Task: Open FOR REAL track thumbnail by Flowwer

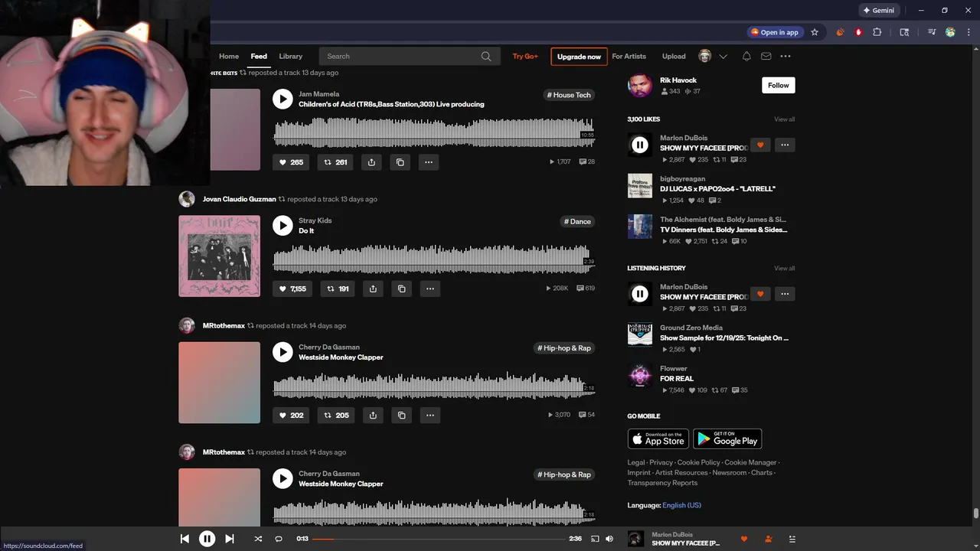Action: pyautogui.click(x=640, y=375)
